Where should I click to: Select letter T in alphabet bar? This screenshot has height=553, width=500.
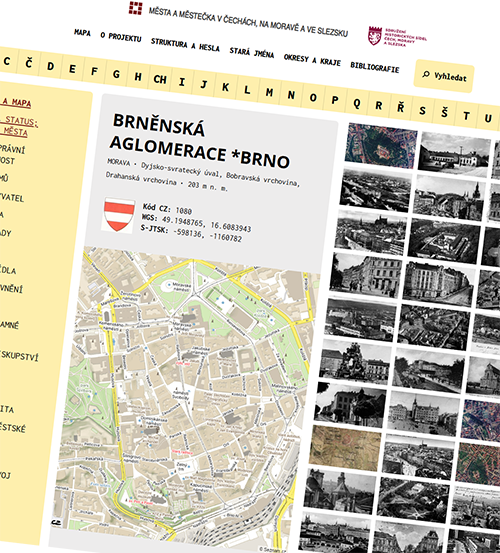point(466,116)
